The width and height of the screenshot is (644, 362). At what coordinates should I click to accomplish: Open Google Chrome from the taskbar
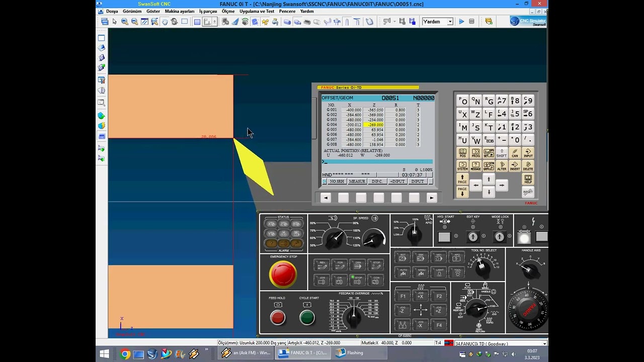pos(125,353)
